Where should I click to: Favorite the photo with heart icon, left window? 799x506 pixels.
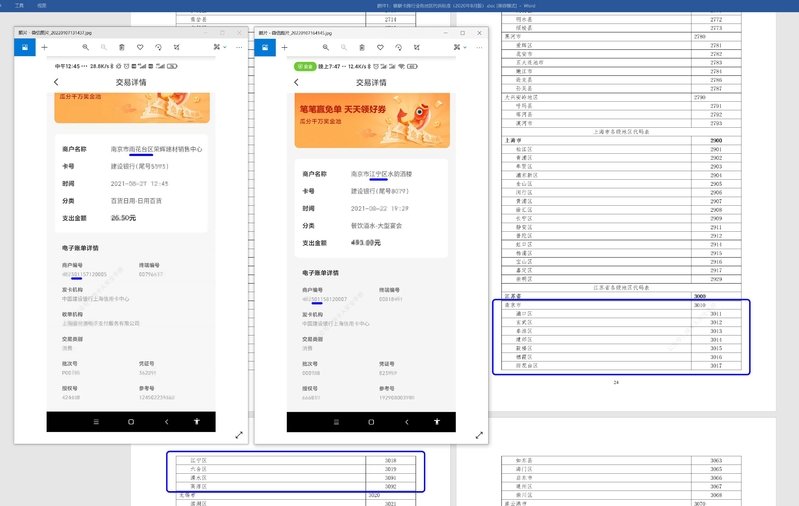(x=140, y=47)
